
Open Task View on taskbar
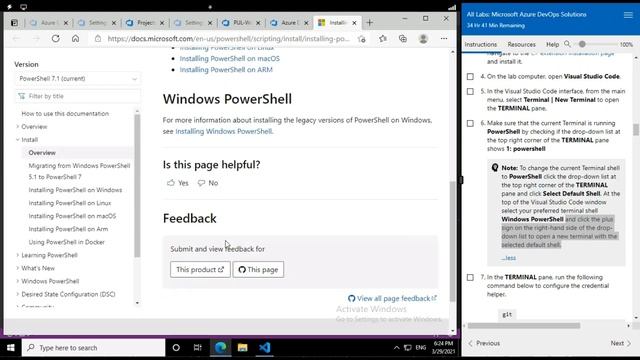[198, 348]
